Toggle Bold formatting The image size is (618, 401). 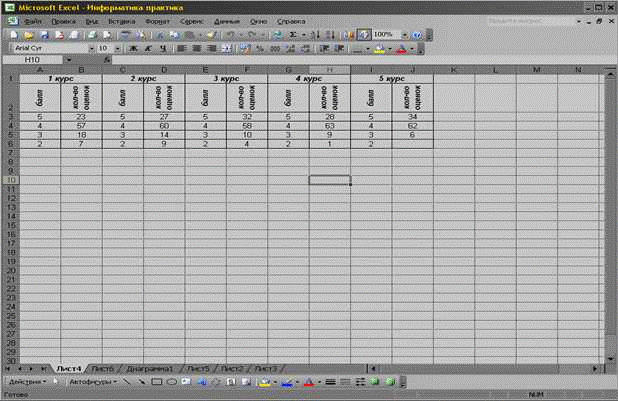[x=133, y=48]
